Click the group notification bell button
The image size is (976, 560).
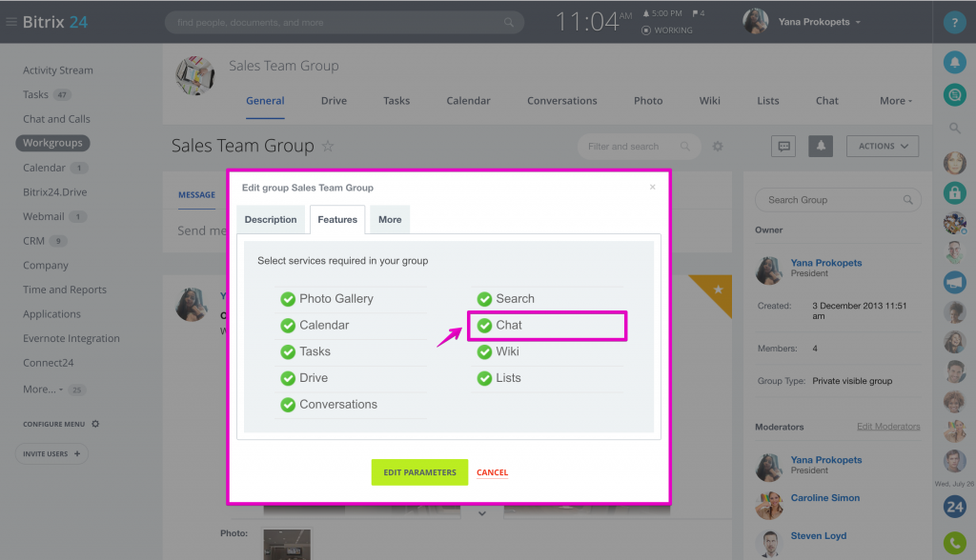(821, 147)
